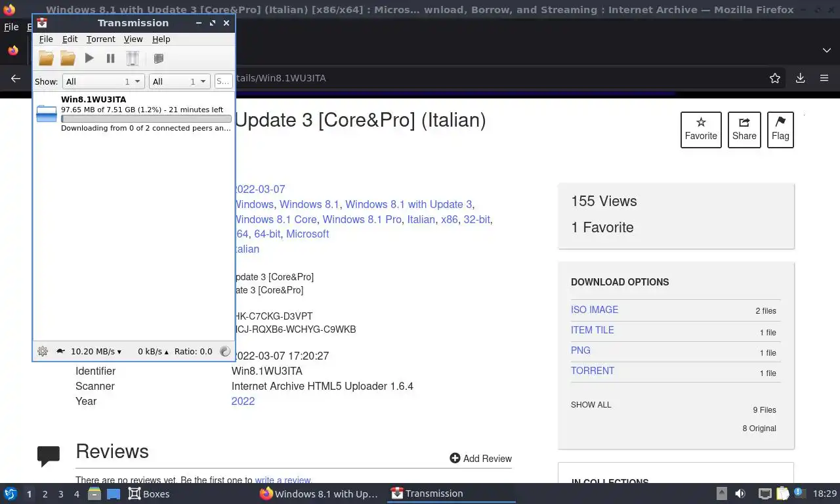
Task: Open the PNG download option
Action: (581, 350)
